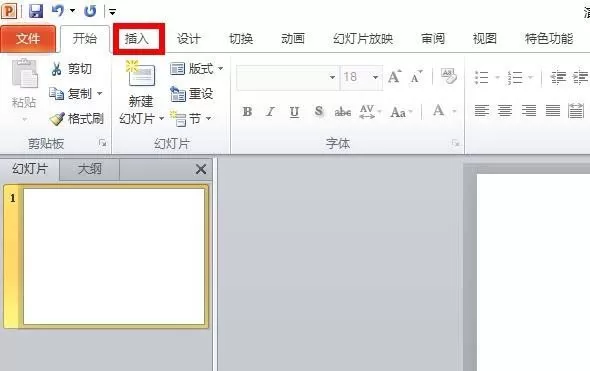This screenshot has width=590, height=371.
Task: Apply font color with A button
Action: pyautogui.click(x=438, y=111)
